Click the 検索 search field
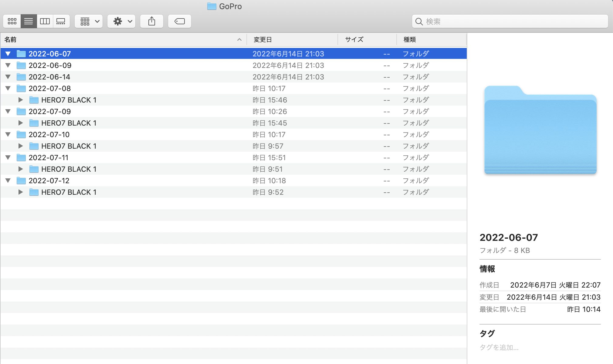 (x=513, y=21)
